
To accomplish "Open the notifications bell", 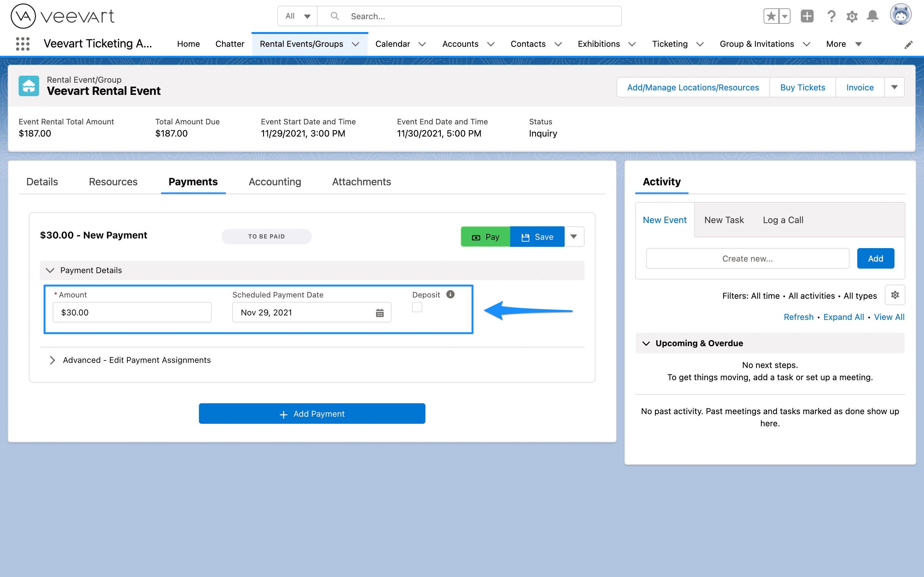I will click(x=873, y=16).
